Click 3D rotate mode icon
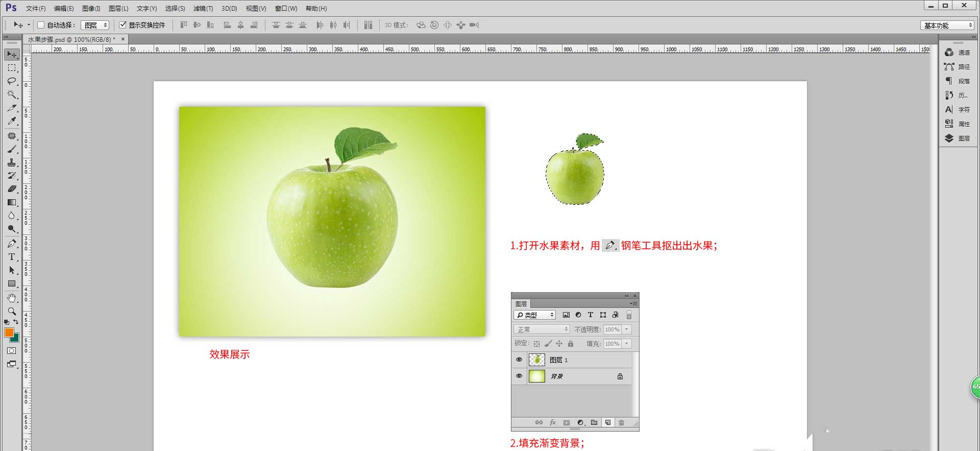The height and width of the screenshot is (451, 980). 421,25
